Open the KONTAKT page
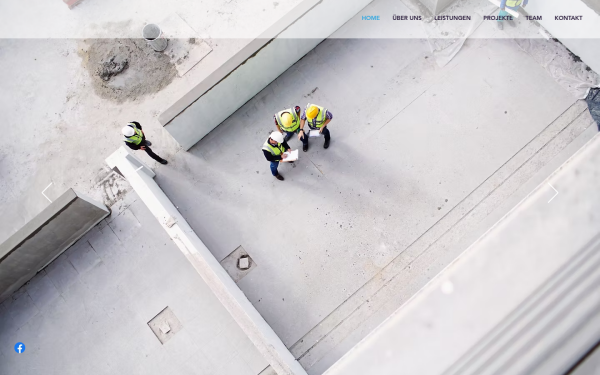This screenshot has width=600, height=375. [x=568, y=18]
